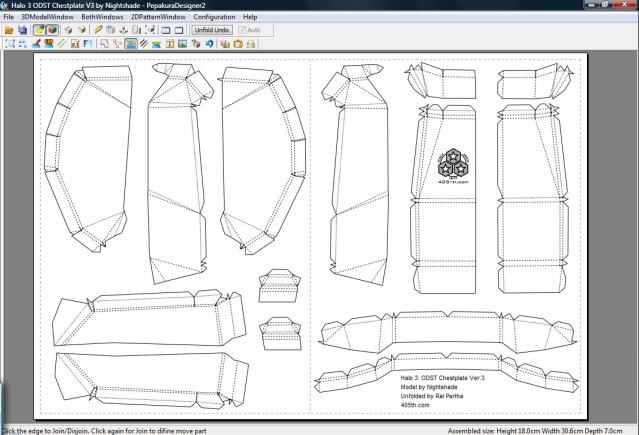
Task: Click the blue curved undo arrow icon
Action: coord(209,44)
